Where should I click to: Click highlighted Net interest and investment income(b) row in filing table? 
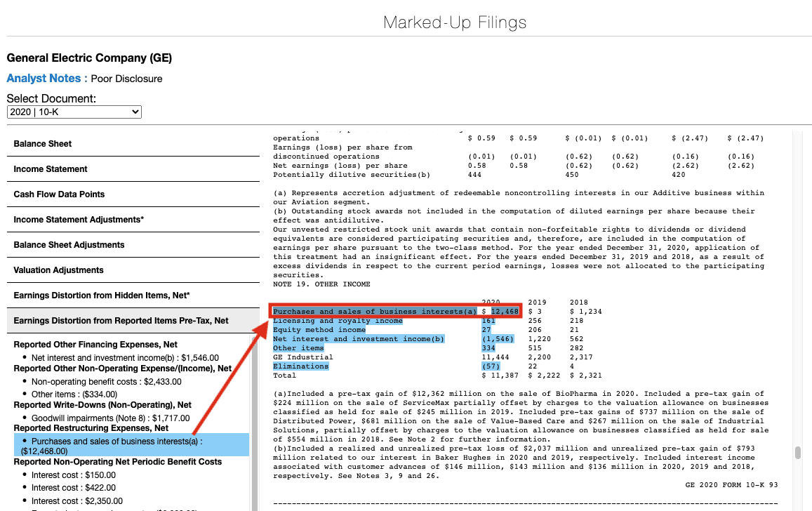click(x=359, y=339)
